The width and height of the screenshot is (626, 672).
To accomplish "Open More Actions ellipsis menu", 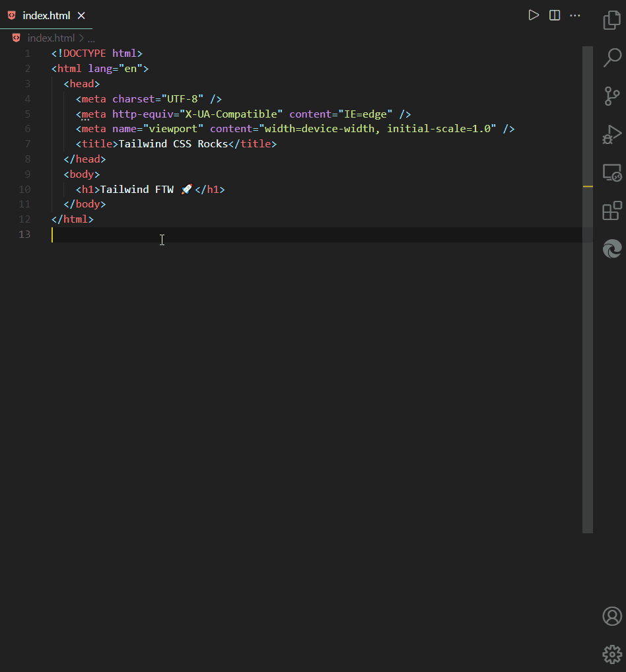I will (575, 15).
